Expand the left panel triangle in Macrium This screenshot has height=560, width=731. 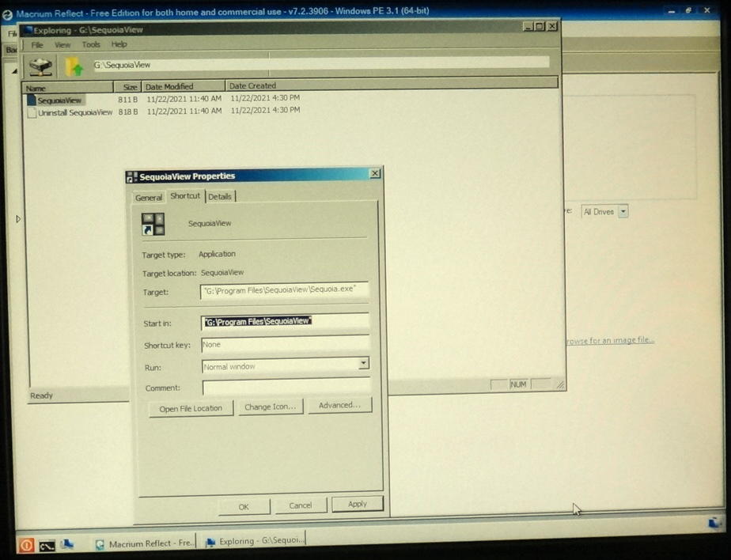18,218
